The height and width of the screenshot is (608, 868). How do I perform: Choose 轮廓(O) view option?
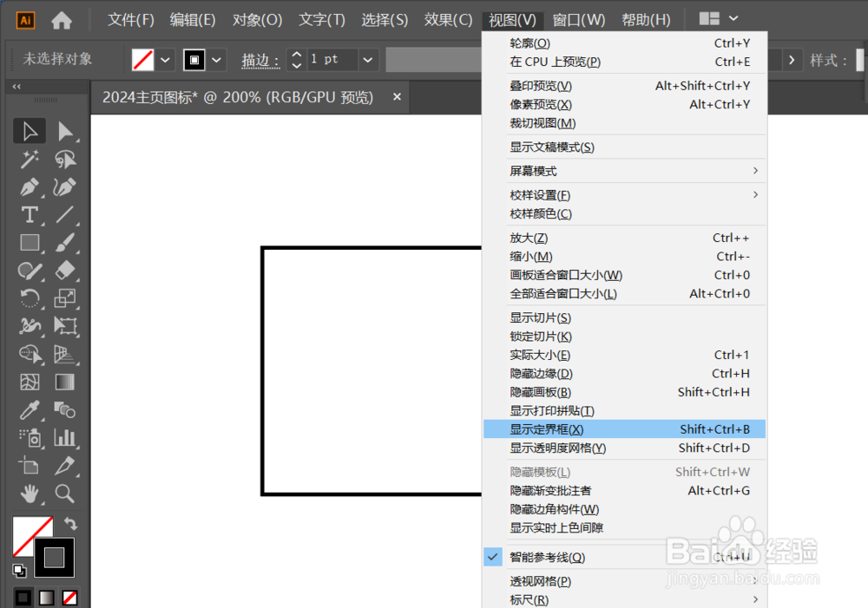[624, 43]
